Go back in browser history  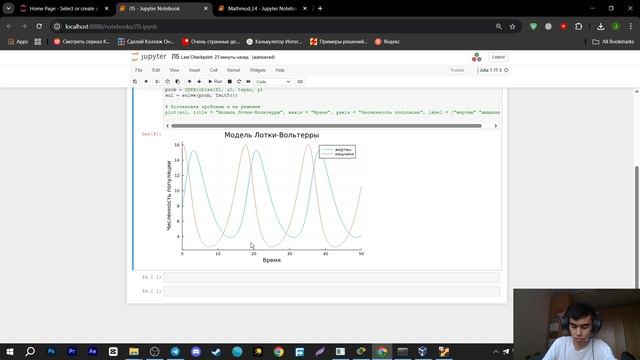[x=9, y=27]
